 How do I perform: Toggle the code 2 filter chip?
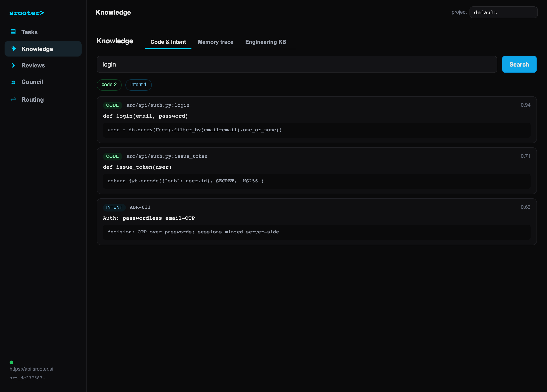(x=109, y=85)
